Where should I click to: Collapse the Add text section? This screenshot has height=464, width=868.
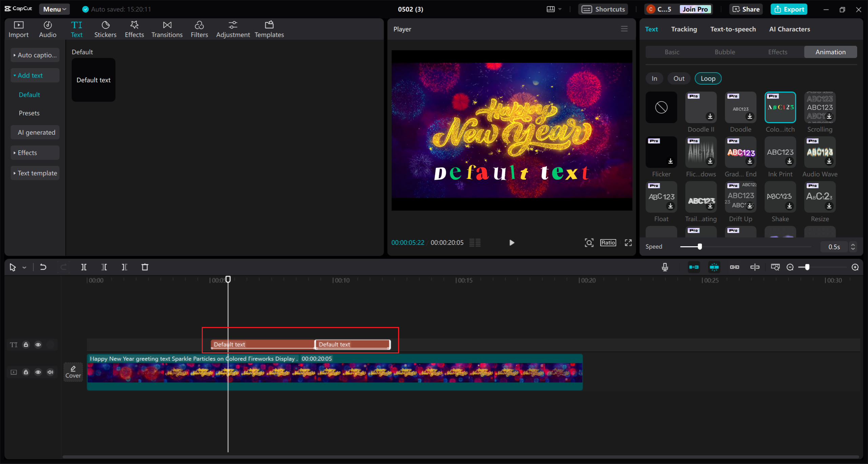point(35,75)
